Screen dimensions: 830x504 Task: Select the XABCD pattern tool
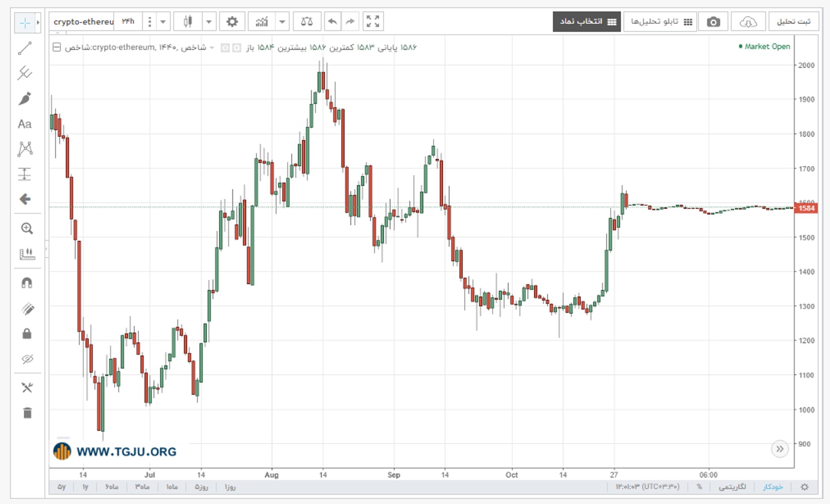[x=25, y=149]
